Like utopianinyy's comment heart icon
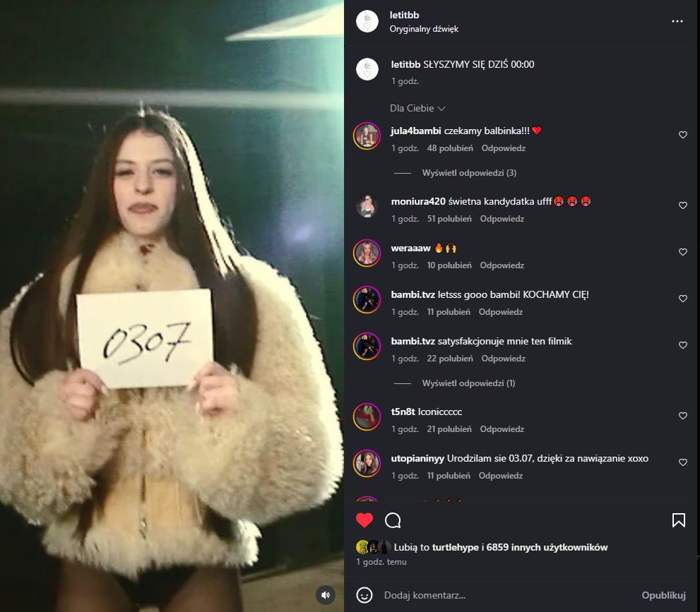Viewport: 700px width, 612px height. point(682,462)
